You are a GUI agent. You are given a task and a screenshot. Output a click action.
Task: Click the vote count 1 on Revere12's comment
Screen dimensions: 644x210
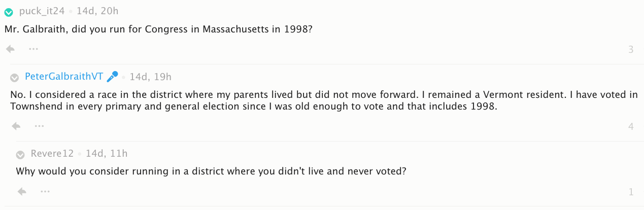[631, 192]
